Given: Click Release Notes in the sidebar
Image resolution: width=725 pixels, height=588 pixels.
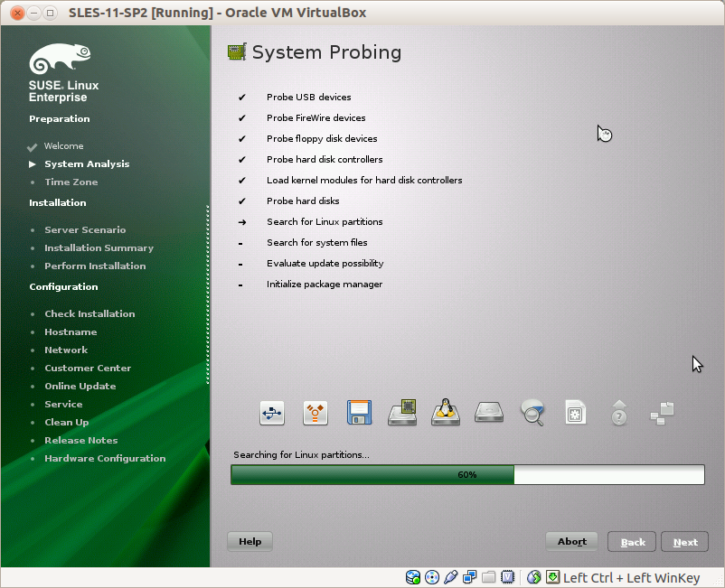Looking at the screenshot, I should [x=81, y=440].
